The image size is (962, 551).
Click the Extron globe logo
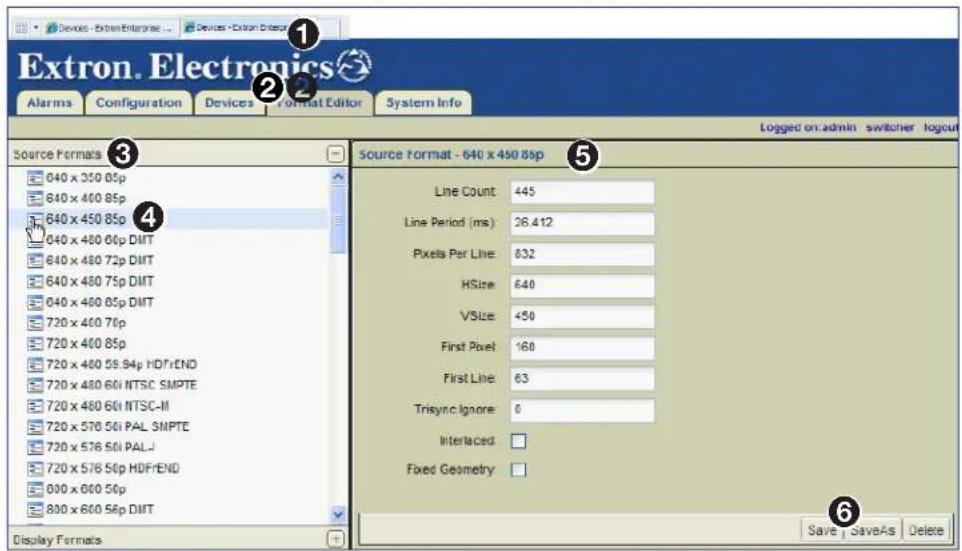click(355, 66)
